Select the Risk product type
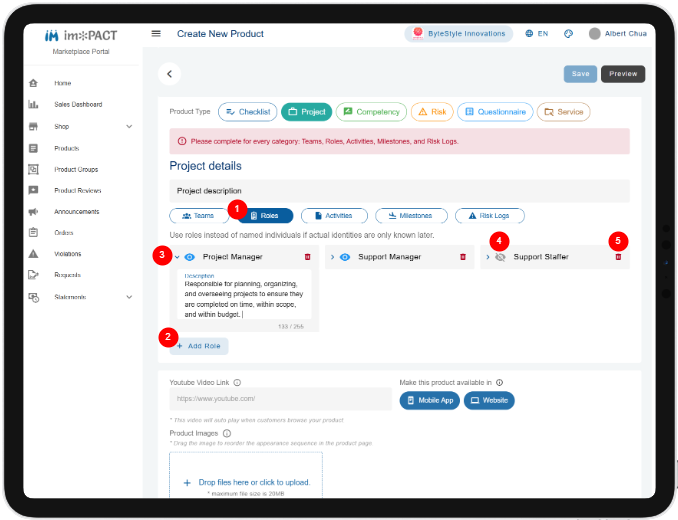The height and width of the screenshot is (520, 678). click(x=432, y=112)
